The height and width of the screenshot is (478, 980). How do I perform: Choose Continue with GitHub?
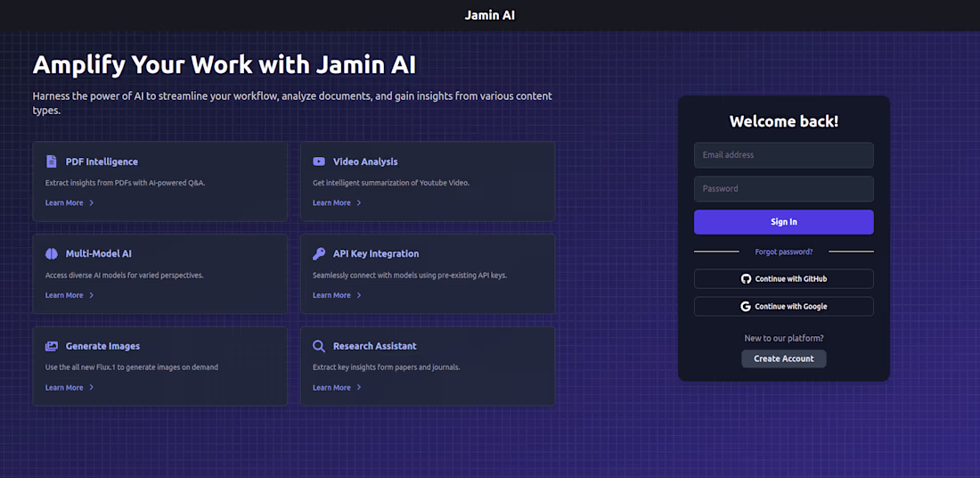pyautogui.click(x=784, y=279)
